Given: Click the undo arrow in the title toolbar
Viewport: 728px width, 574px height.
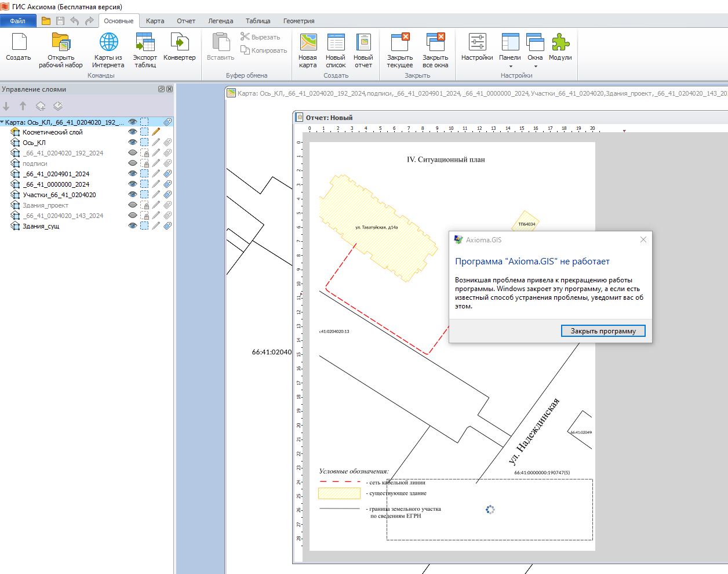Looking at the screenshot, I should click(75, 21).
